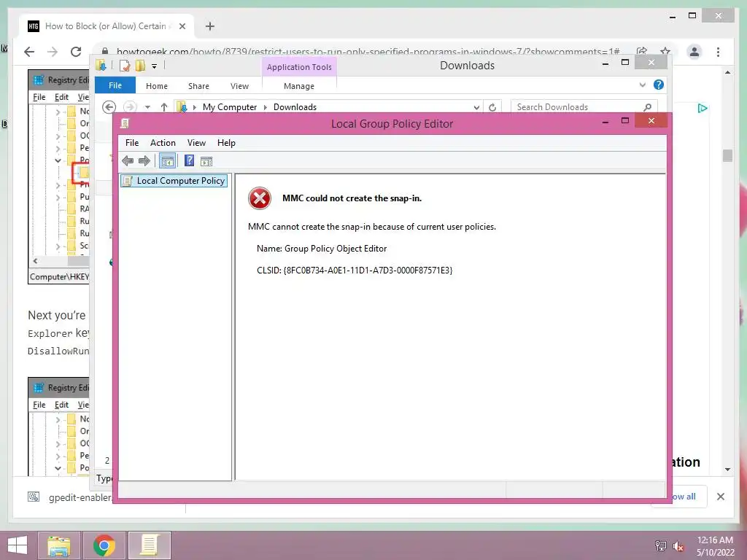The width and height of the screenshot is (747, 560).
Task: Toggle Show/Hide Console Tree toolbar icon
Action: click(x=167, y=161)
